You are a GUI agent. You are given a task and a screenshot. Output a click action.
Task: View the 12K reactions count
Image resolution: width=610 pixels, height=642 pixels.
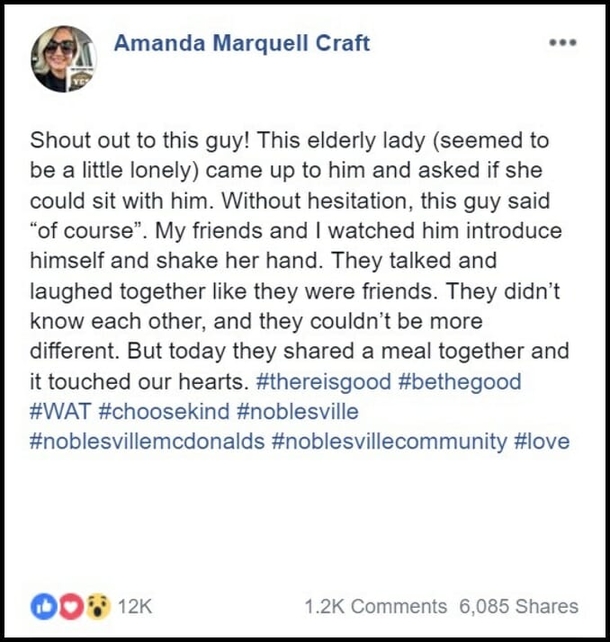tap(134, 606)
